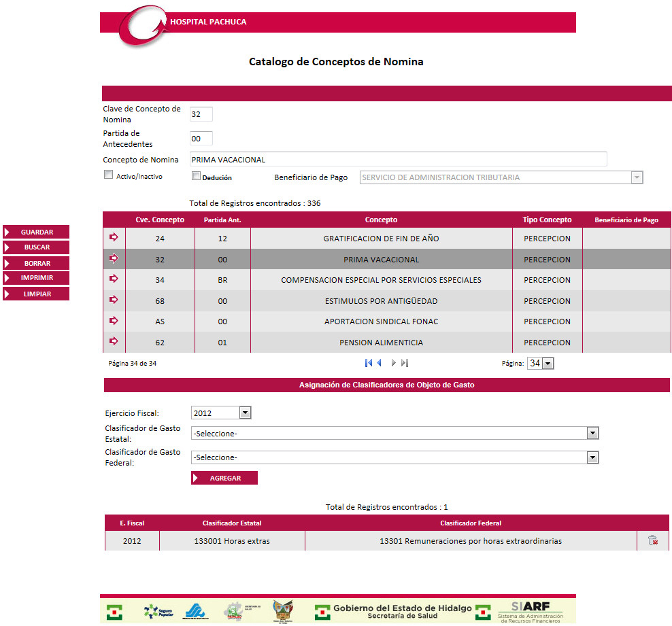
Task: Click the BR partida cell
Action: click(x=222, y=280)
